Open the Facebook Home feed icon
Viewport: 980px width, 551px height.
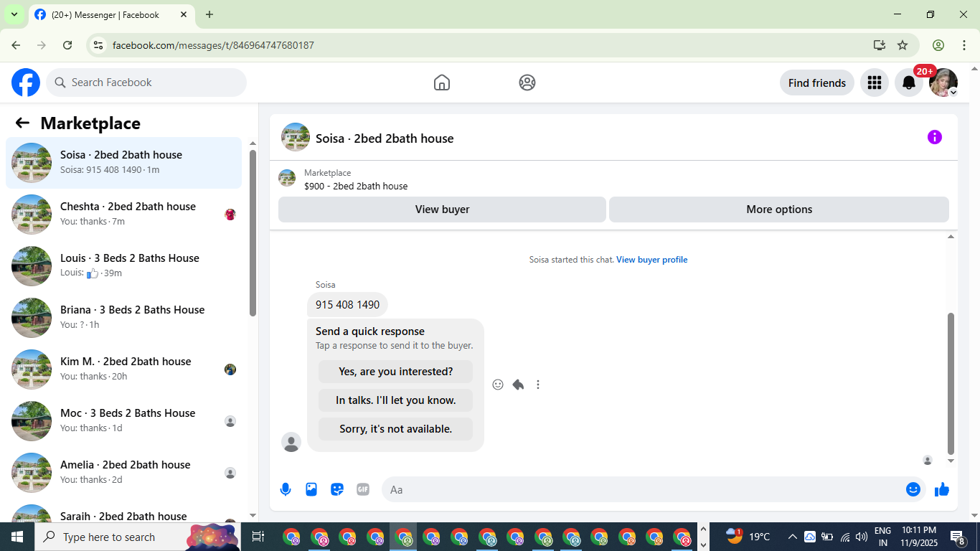pyautogui.click(x=442, y=83)
